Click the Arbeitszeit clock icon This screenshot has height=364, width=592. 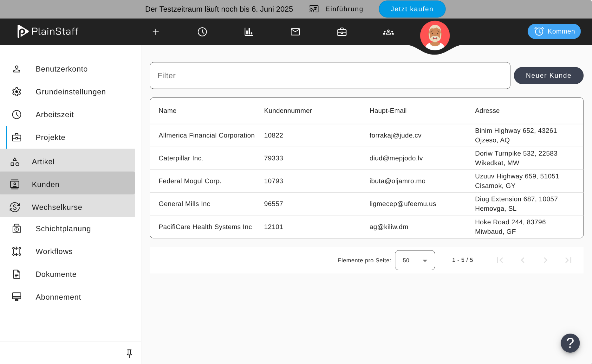tap(16, 115)
